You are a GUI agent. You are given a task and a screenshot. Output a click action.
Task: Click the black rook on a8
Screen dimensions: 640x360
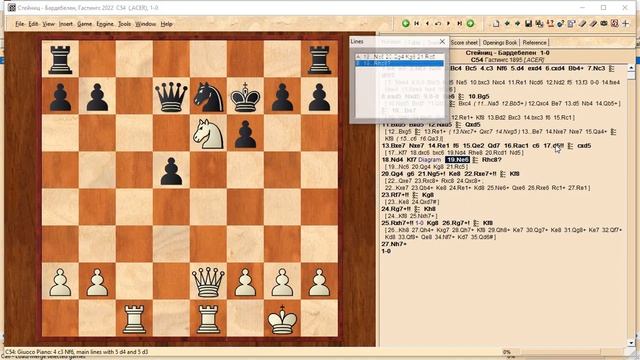coord(60,60)
